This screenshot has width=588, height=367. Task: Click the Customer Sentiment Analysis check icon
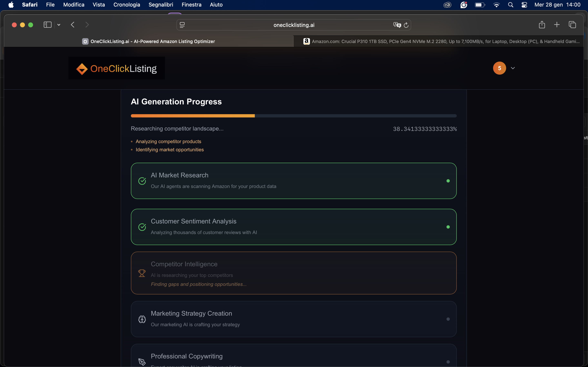142,227
